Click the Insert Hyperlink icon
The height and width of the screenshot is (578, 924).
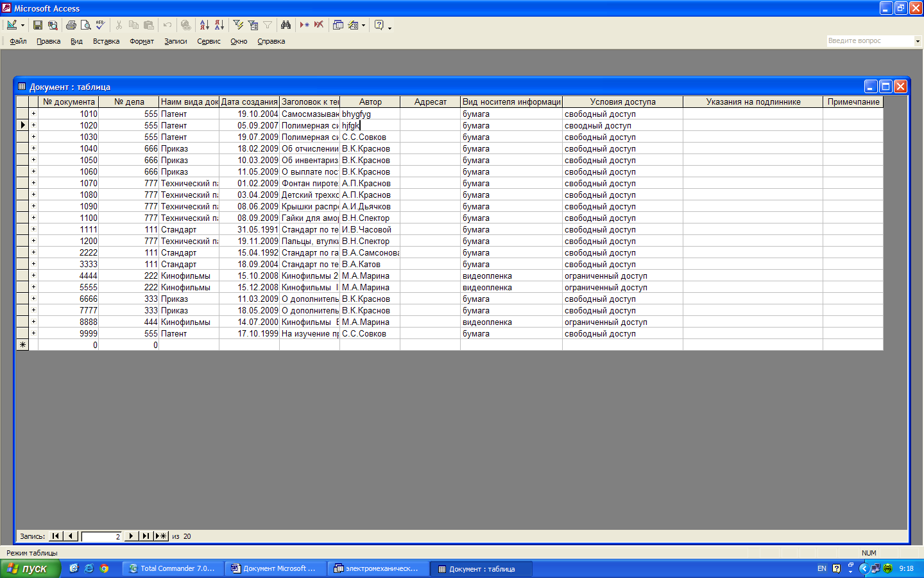(185, 25)
